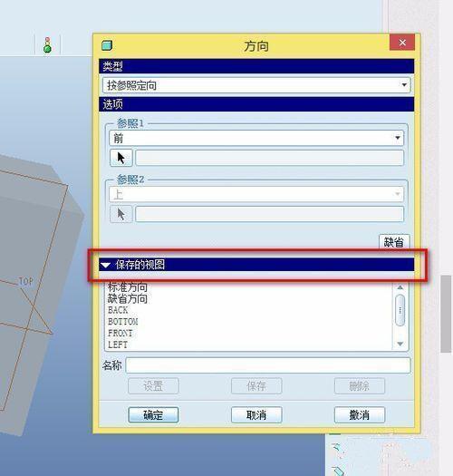Select the FRONT saved view
This screenshot has width=453, height=476.
click(120, 334)
